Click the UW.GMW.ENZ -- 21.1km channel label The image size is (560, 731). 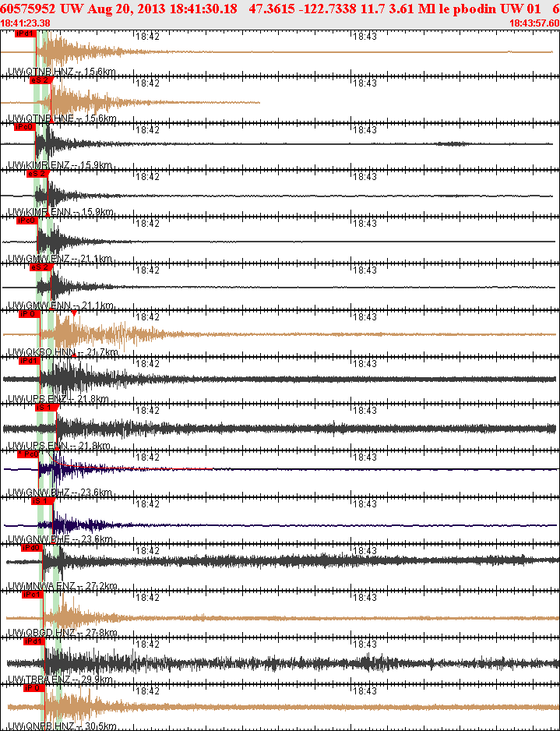pyautogui.click(x=60, y=259)
